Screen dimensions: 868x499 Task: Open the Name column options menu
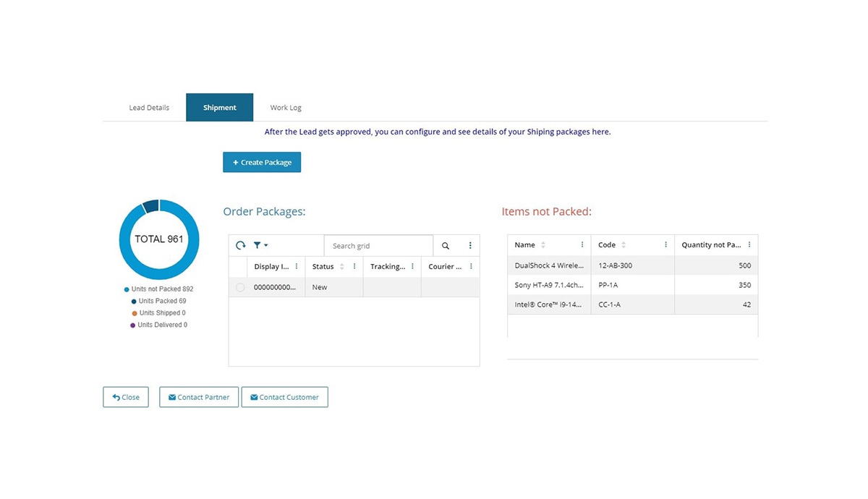[x=582, y=245]
